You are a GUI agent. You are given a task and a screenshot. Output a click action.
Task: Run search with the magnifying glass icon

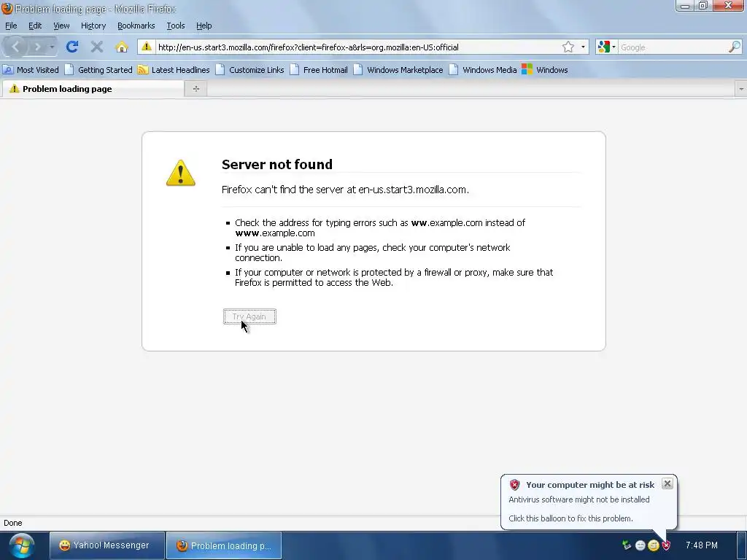(735, 47)
